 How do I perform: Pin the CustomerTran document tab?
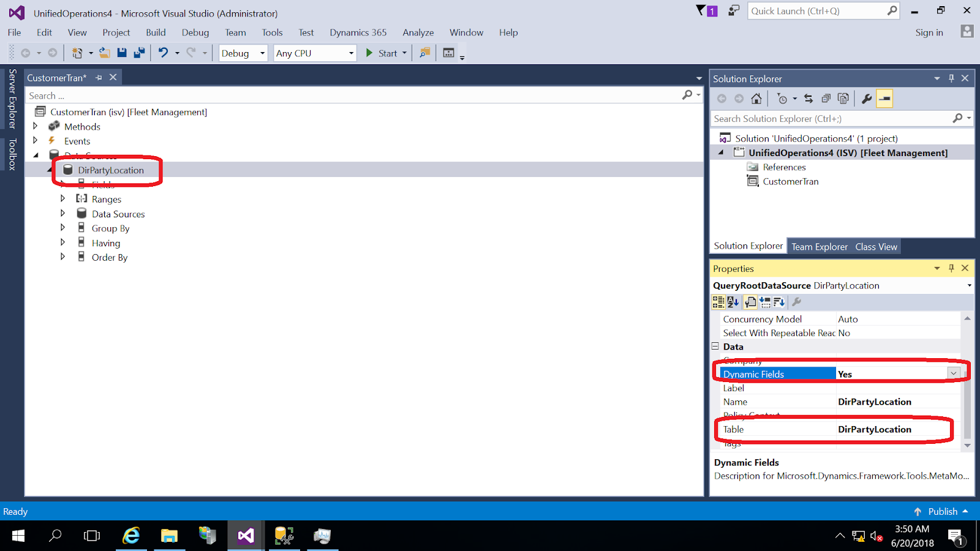pyautogui.click(x=99, y=78)
